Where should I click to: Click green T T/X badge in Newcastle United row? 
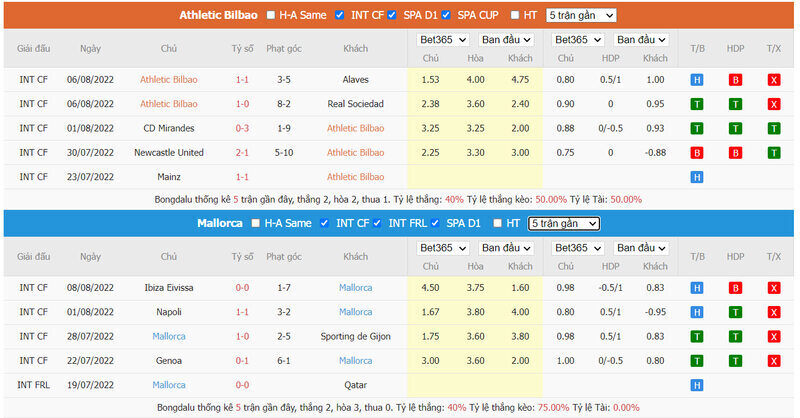(774, 153)
